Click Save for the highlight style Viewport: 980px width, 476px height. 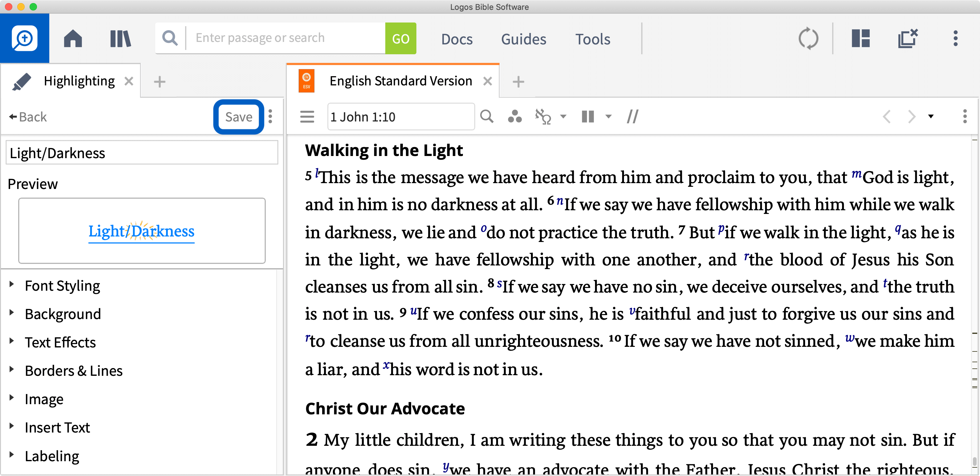(x=239, y=117)
